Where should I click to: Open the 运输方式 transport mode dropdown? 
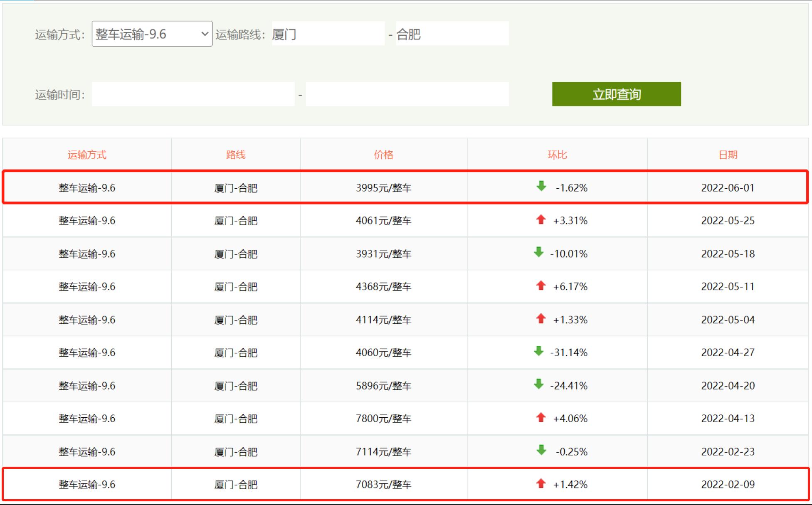click(x=152, y=34)
